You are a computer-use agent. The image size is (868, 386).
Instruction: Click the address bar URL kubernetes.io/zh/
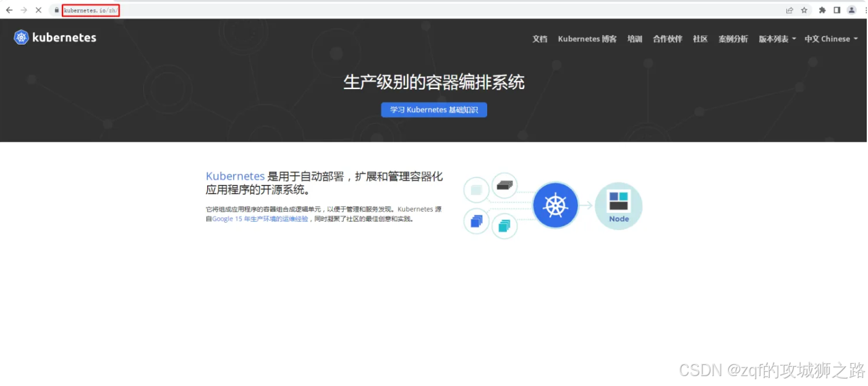coord(90,10)
